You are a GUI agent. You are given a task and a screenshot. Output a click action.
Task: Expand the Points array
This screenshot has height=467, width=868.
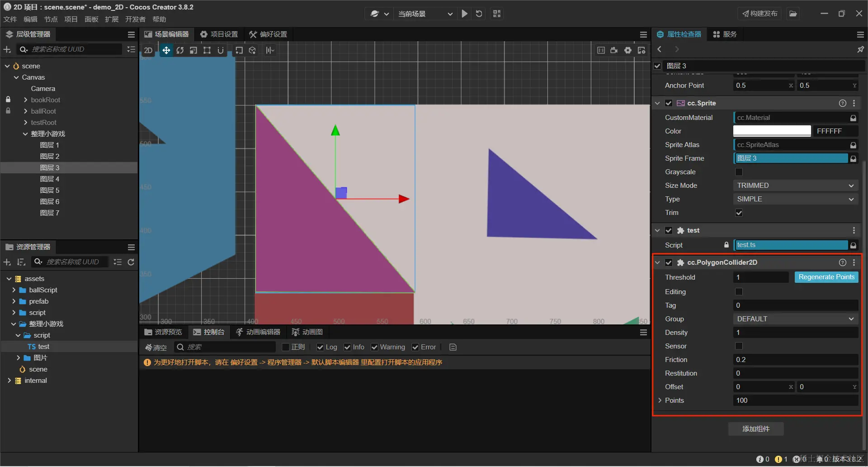pos(660,400)
